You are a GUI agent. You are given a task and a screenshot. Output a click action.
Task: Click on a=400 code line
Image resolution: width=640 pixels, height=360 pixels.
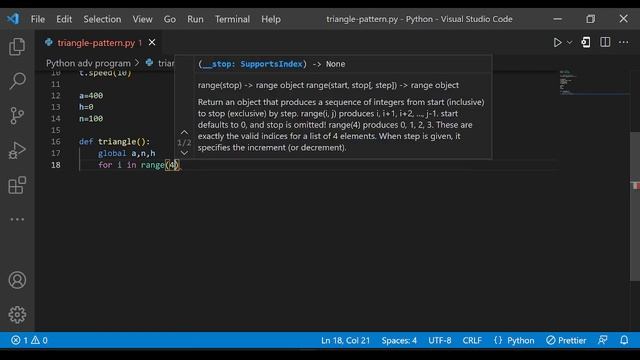click(91, 96)
